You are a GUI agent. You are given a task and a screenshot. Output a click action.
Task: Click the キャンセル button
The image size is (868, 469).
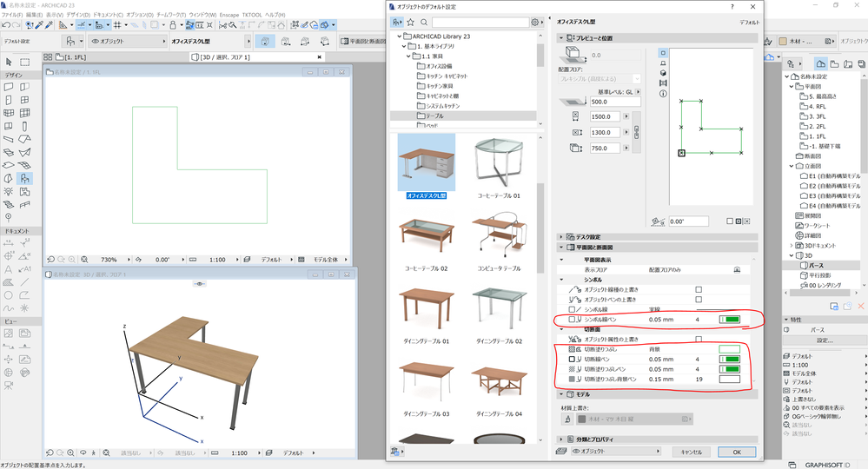tap(692, 452)
